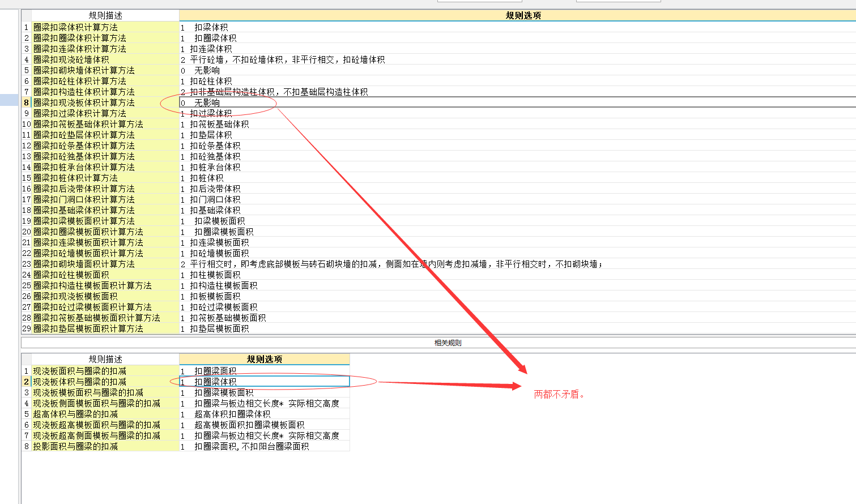The image size is (856, 504).
Task: Click the 规则描述 header in the related rules table
Action: click(105, 359)
